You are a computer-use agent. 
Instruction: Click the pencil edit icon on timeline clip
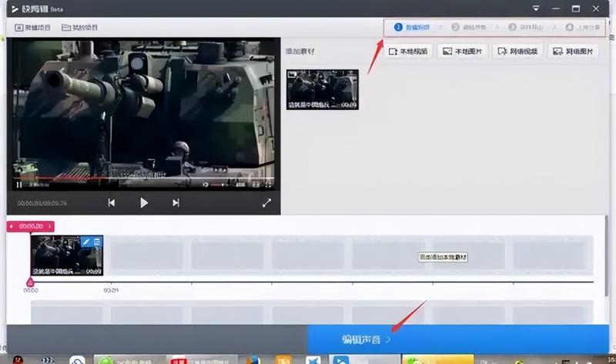pos(87,242)
